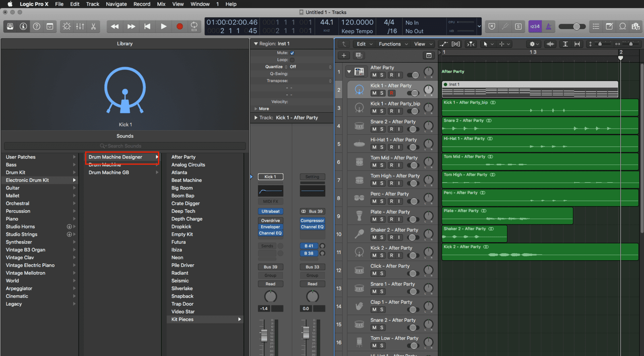Click the metronome button
The image size is (644, 356).
coord(548,27)
